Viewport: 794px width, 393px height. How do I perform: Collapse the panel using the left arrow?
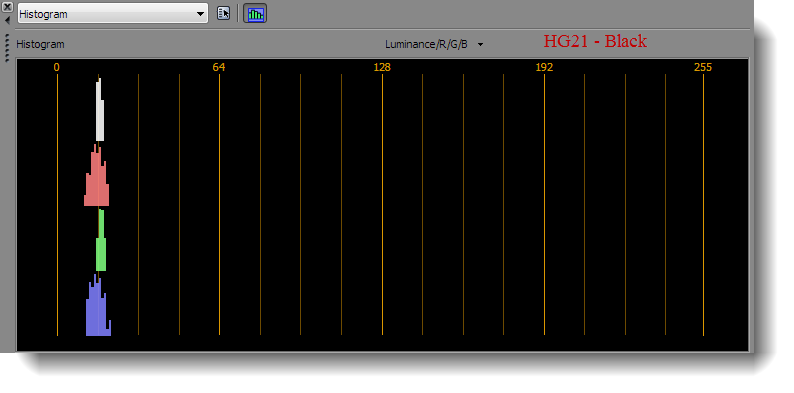coord(7,21)
